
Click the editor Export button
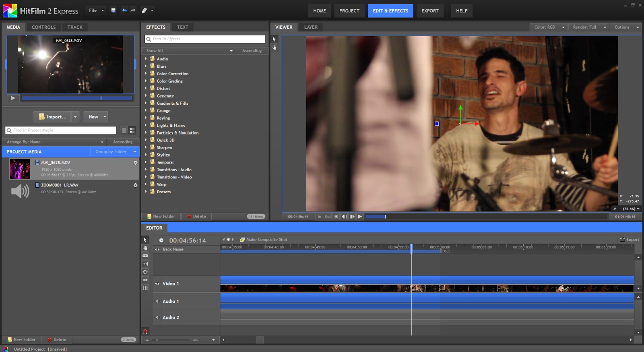click(x=630, y=240)
